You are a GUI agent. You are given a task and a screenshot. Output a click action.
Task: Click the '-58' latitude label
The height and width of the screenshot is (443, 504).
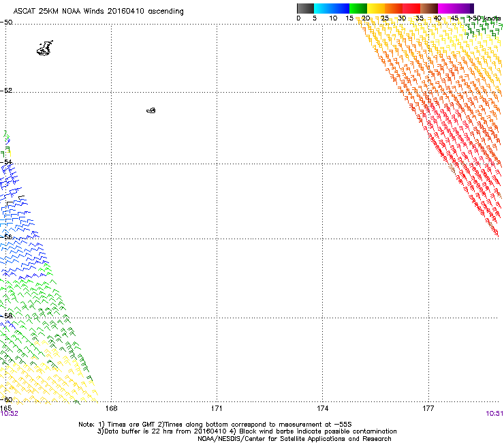tap(6, 316)
